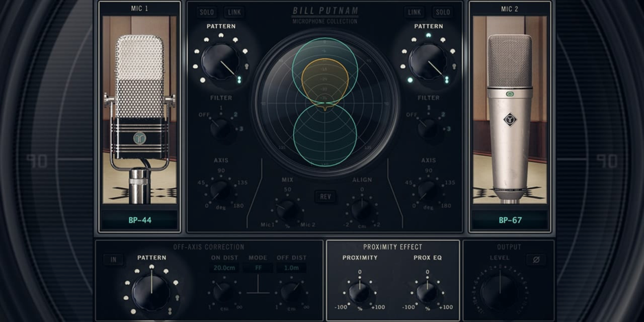Click the REV reverse button
Screen dimensions: 644x322
(x=325, y=196)
